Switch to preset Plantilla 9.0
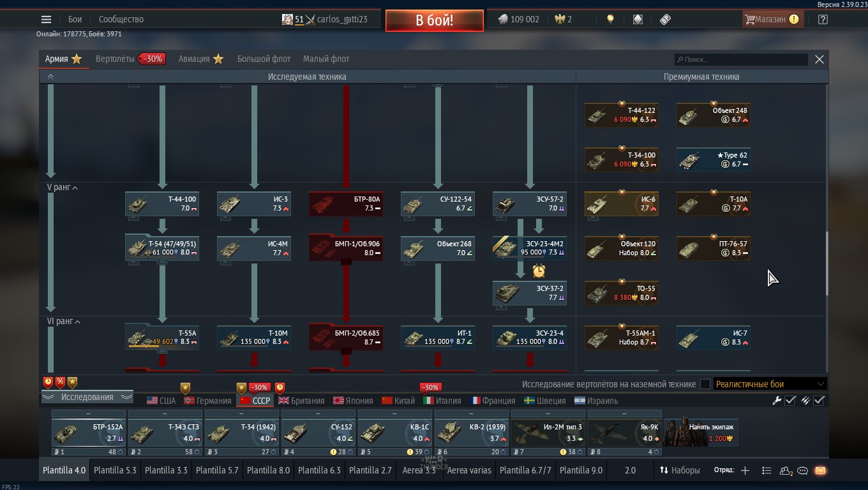 click(581, 470)
